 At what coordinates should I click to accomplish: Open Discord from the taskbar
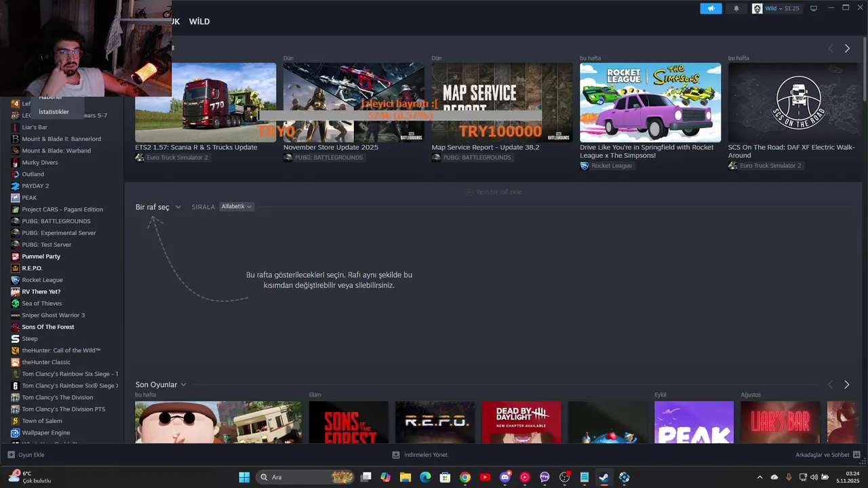pyautogui.click(x=505, y=477)
